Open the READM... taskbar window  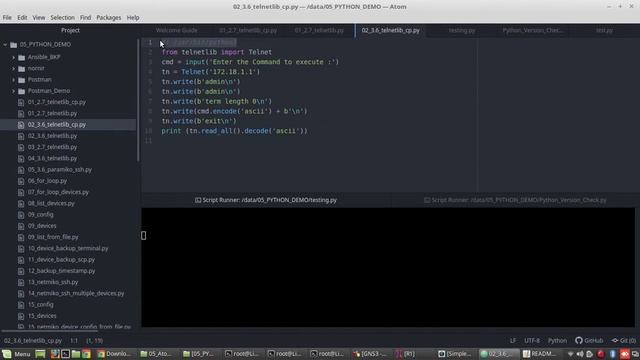coord(540,354)
